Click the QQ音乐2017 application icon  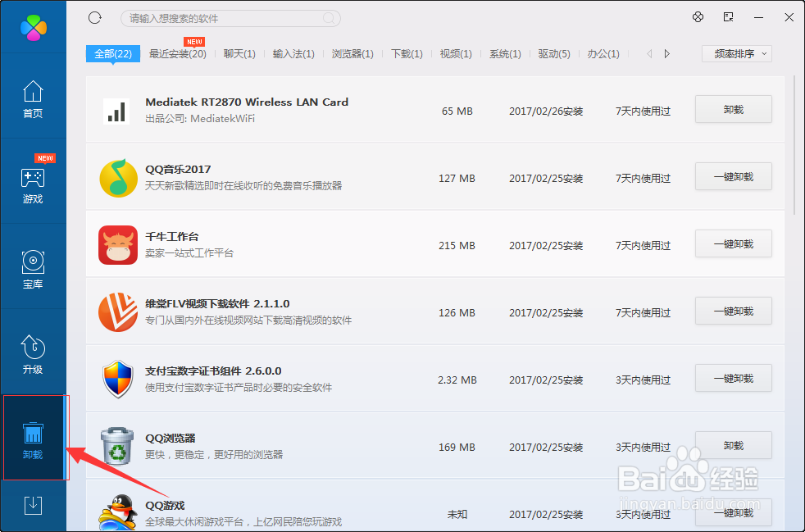click(118, 176)
